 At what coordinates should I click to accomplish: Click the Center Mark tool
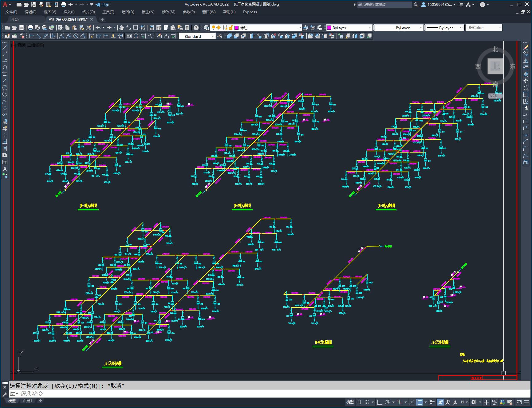click(136, 36)
